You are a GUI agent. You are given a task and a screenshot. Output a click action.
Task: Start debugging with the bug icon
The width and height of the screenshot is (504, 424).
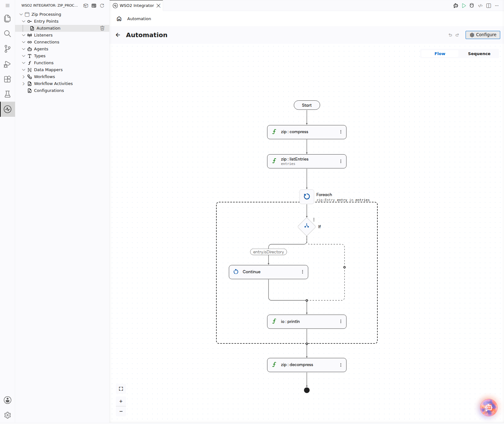472,6
